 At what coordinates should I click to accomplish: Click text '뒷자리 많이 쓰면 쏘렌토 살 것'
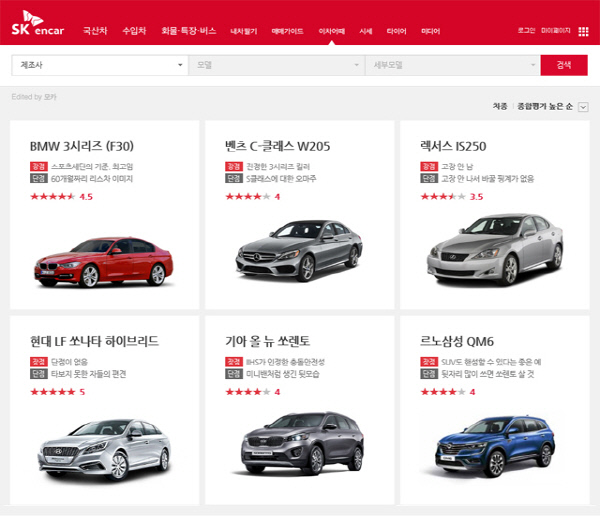coord(488,374)
